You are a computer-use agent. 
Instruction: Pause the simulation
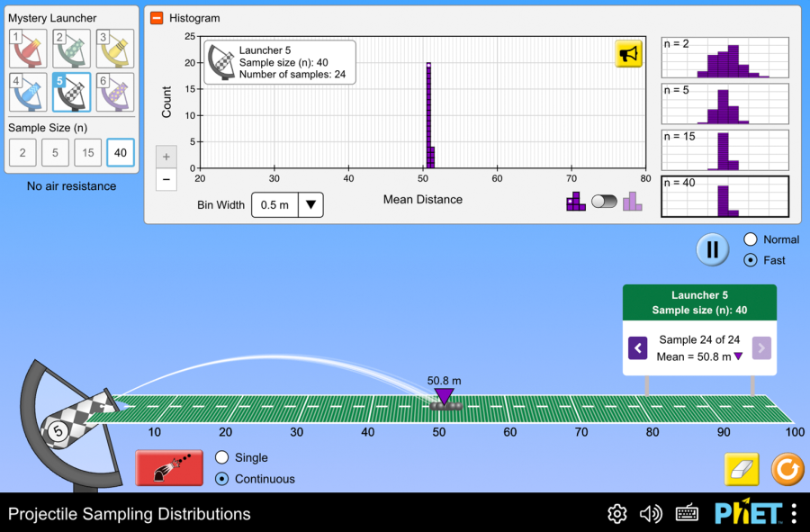tap(712, 249)
